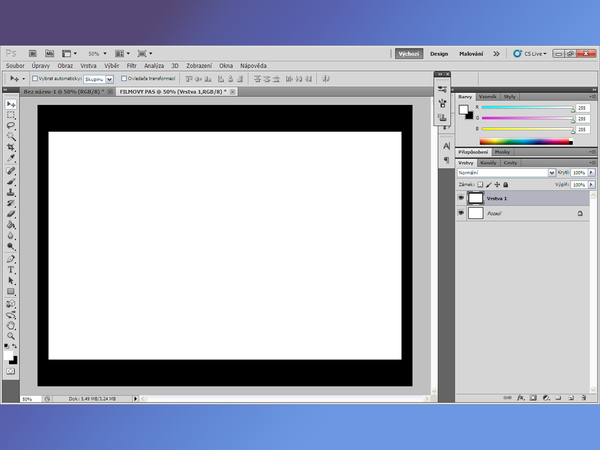The width and height of the screenshot is (600, 450).
Task: Enable the 'Ovládače transformací' checkbox
Action: (124, 78)
